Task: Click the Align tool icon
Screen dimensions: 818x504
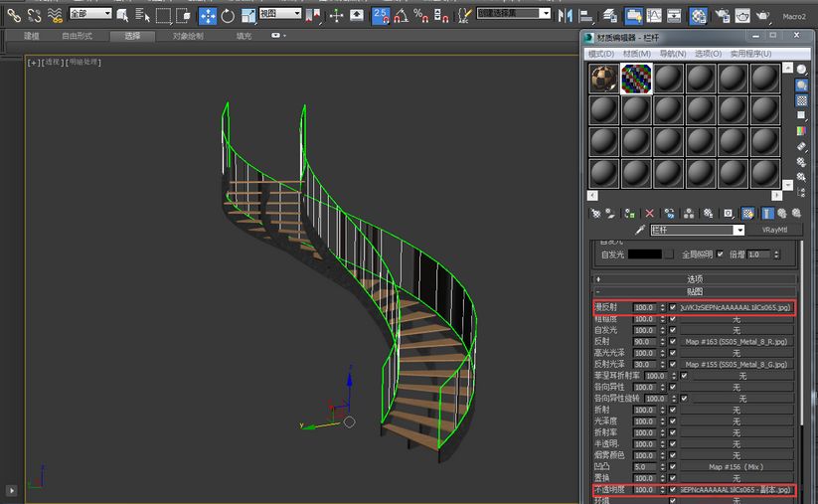Action: pyautogui.click(x=585, y=16)
